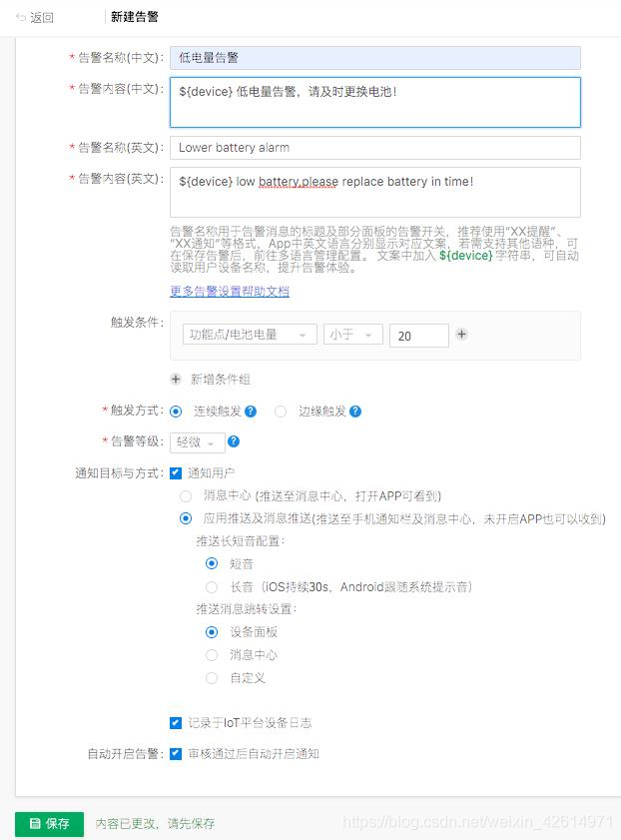The width and height of the screenshot is (621, 840).
Task: Select 边缘触发 trigger mode
Action: tap(281, 412)
